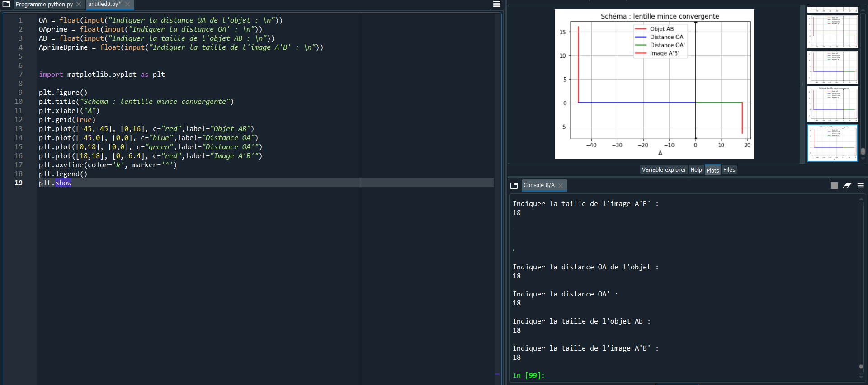The image size is (868, 385).
Task: Click the plt.legend() code line
Action: tap(63, 174)
